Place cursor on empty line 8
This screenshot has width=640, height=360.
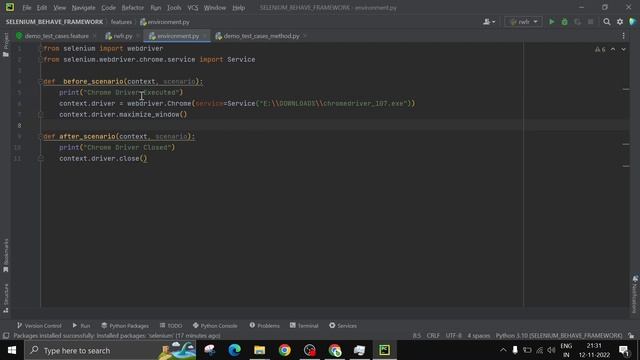(282, 125)
